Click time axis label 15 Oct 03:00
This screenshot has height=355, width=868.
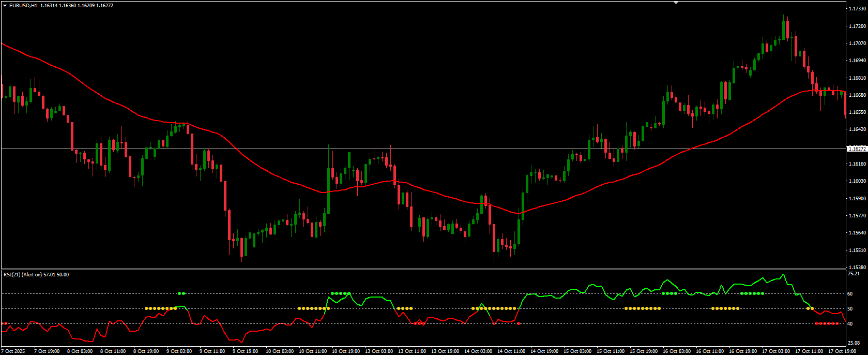pyautogui.click(x=577, y=351)
